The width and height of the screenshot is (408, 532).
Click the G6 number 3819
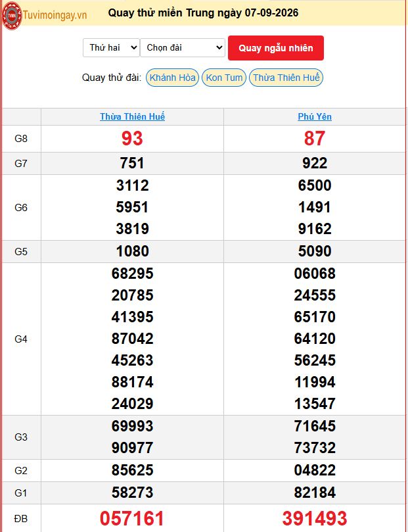coord(133,229)
